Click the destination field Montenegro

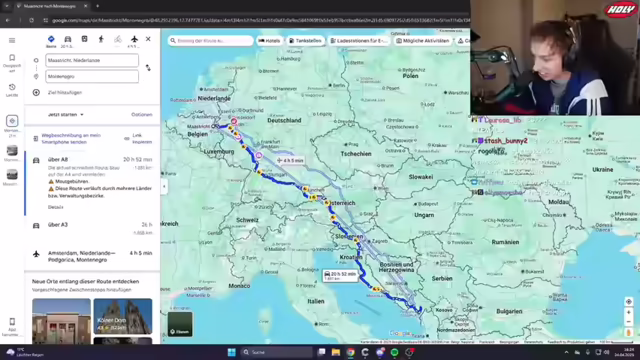click(x=92, y=76)
